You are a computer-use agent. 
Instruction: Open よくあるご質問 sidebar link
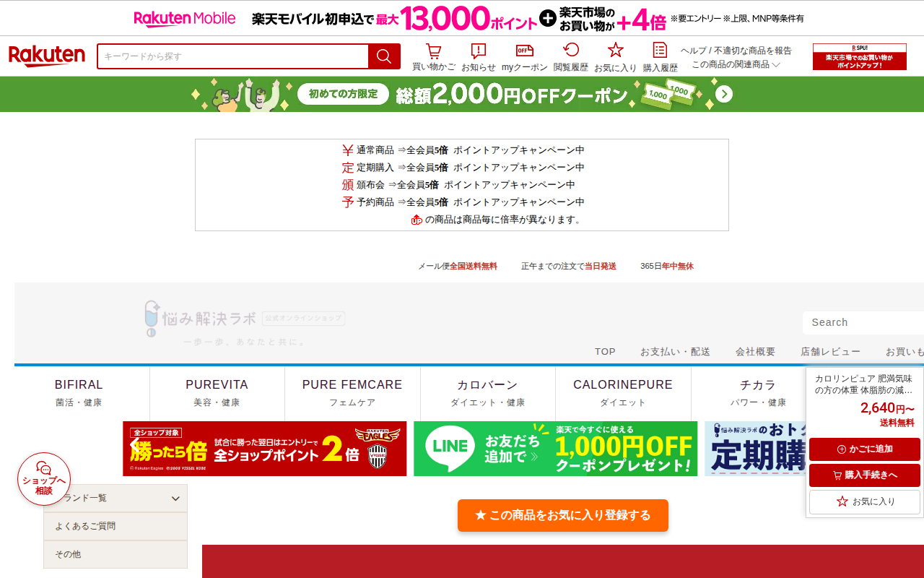point(115,527)
